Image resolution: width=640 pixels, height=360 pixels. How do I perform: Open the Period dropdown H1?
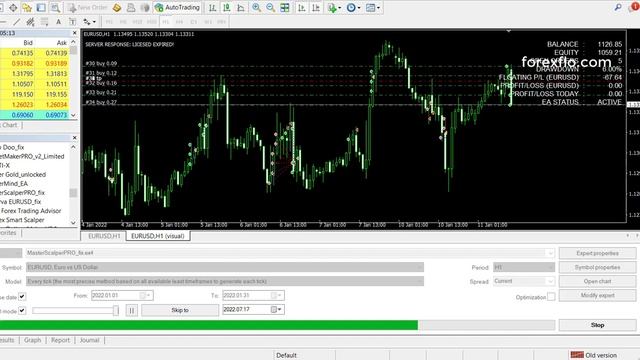524,267
